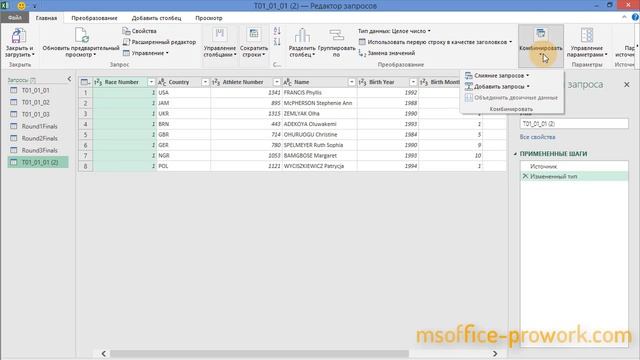Switch to Добавить столбец tab
The width and height of the screenshot is (640, 360).
156,18
